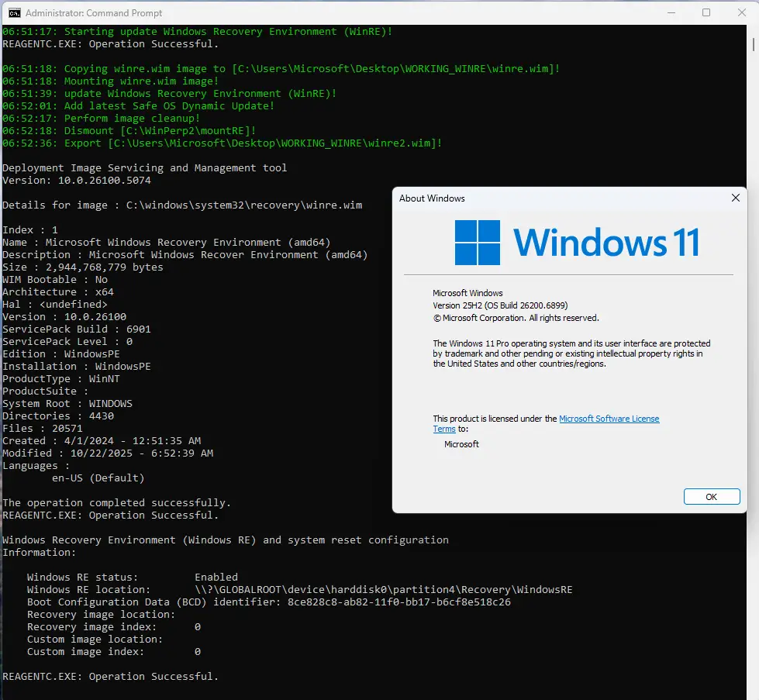Click the 'Version: 10.0.26100.5074' line

tap(77, 180)
